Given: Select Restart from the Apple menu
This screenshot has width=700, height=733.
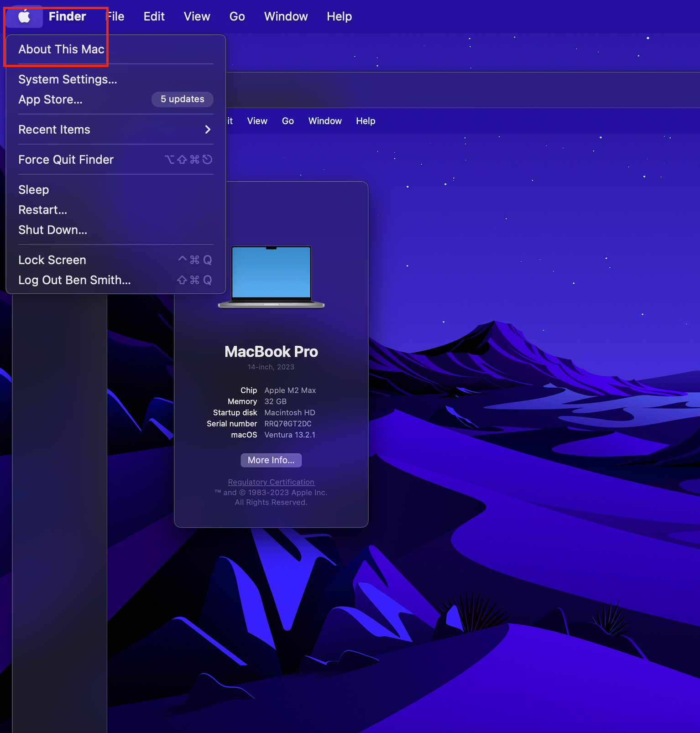Looking at the screenshot, I should click(42, 210).
